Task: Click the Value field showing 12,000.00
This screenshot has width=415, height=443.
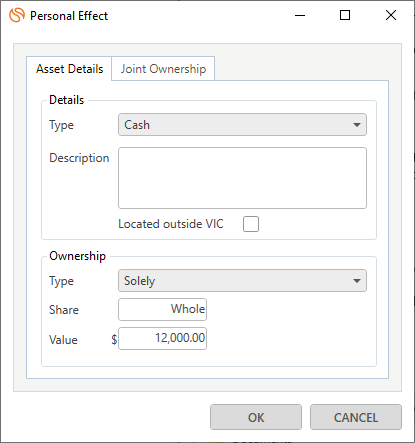Action: tap(162, 338)
